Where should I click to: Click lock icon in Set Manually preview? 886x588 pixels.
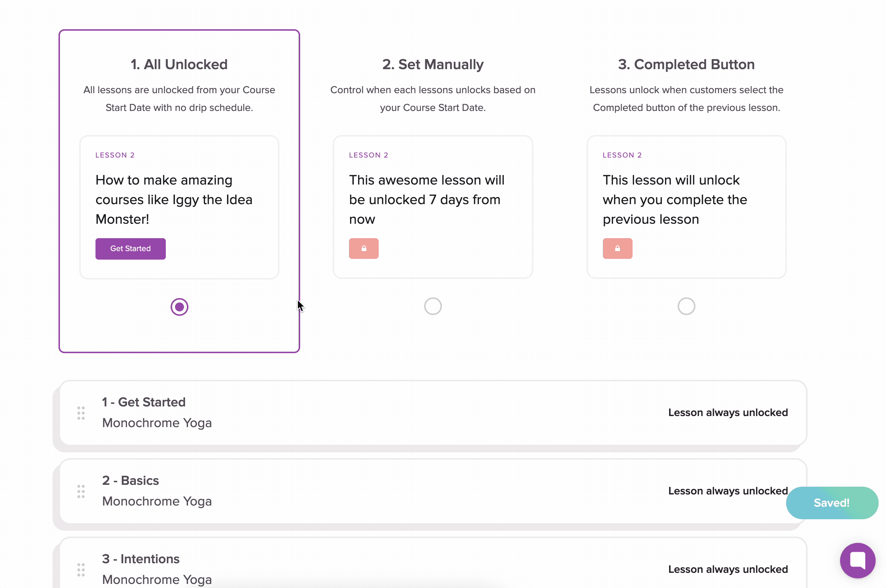point(363,248)
